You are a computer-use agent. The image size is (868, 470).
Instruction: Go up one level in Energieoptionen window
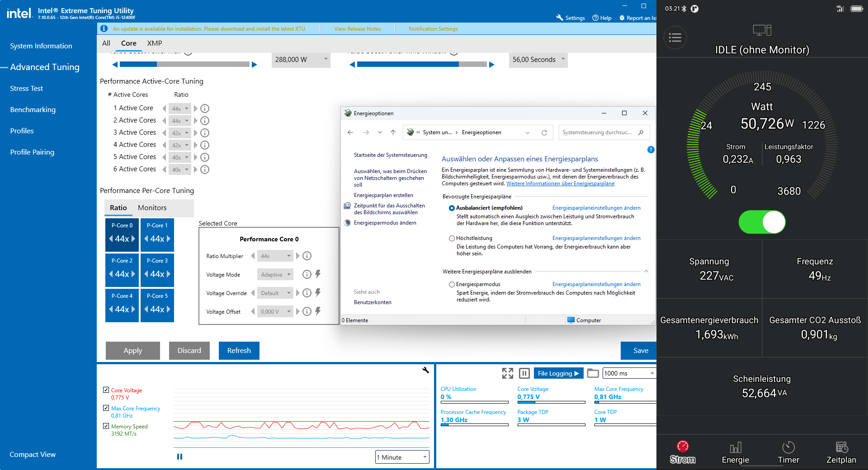pos(393,132)
